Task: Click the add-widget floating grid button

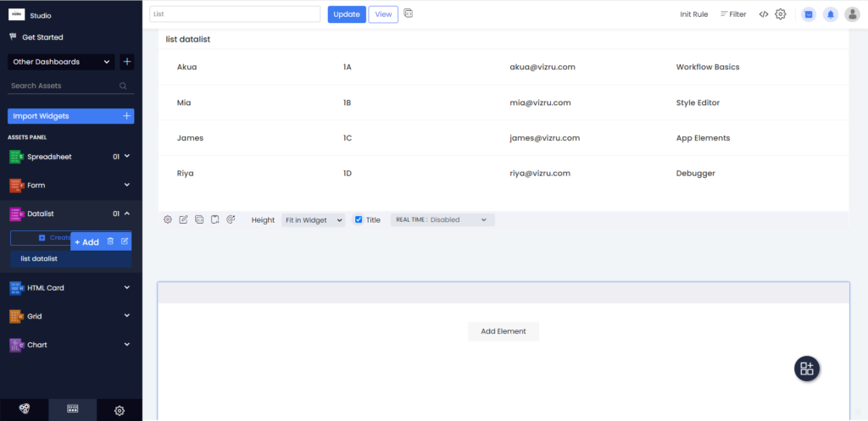Action: [807, 368]
